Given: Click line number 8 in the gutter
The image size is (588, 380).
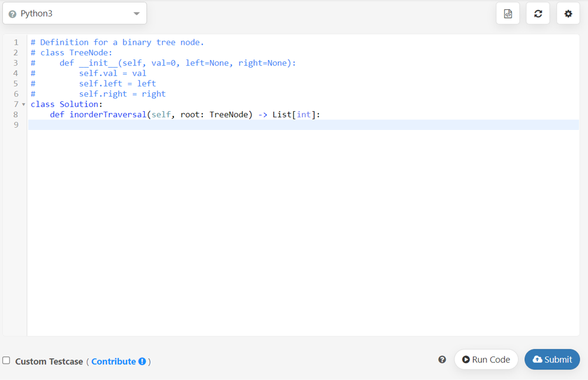Looking at the screenshot, I should [x=16, y=115].
